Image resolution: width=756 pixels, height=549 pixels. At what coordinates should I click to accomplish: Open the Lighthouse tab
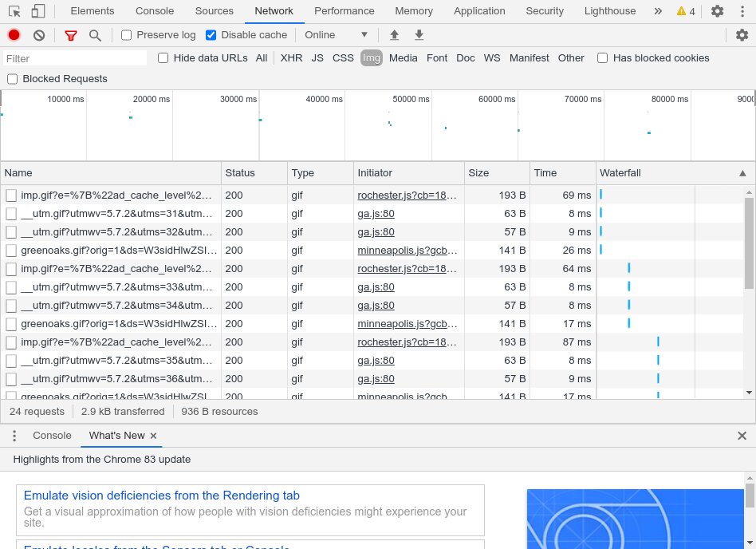(610, 11)
